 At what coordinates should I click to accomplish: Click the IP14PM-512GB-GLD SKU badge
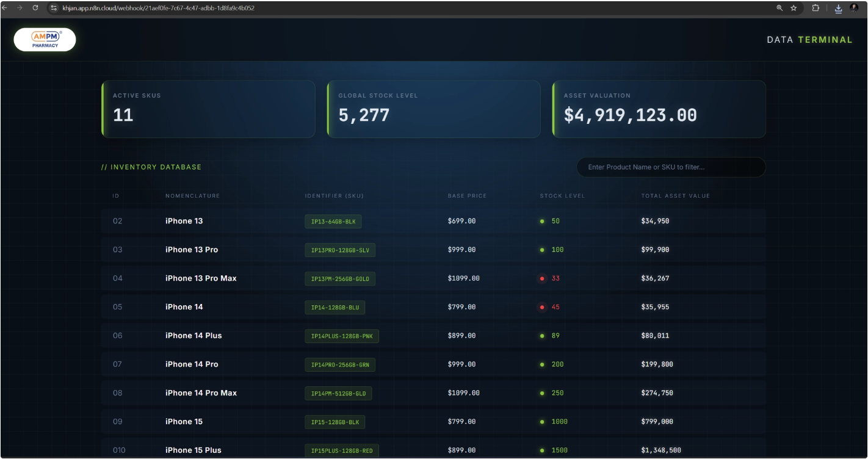338,394
